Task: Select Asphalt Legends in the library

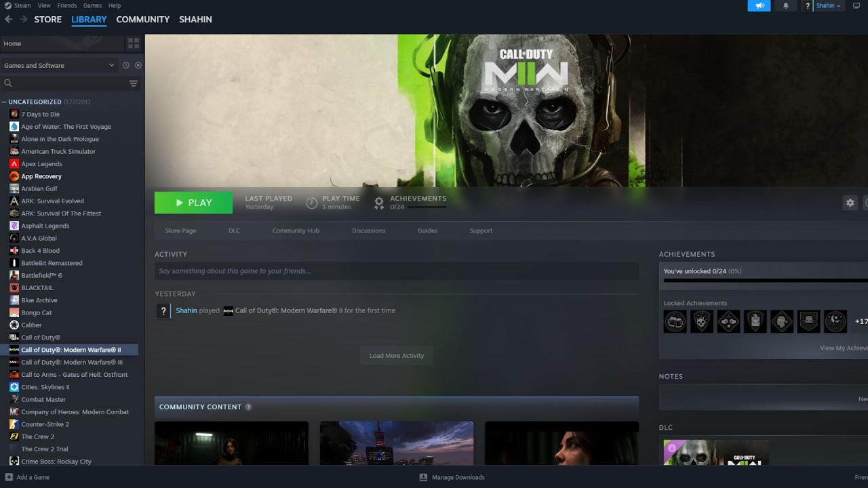Action: (x=45, y=226)
